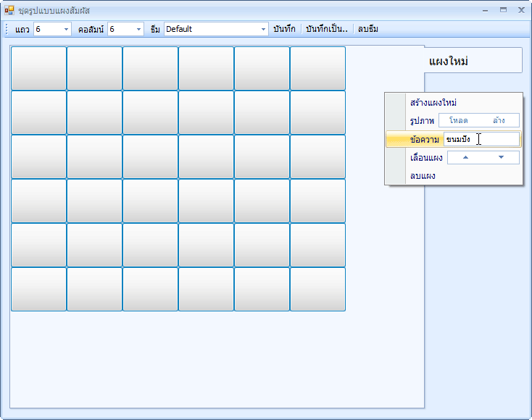Viewport: 532px width, 420px height.
Task: Click the top-right cell of the grid
Action: tap(317, 69)
